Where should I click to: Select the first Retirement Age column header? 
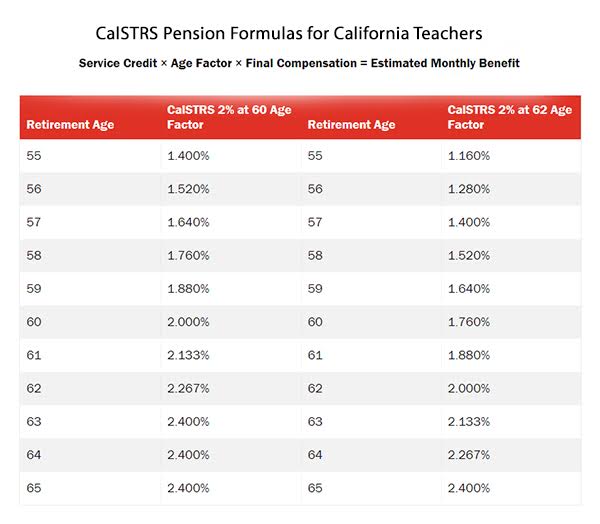(70, 125)
